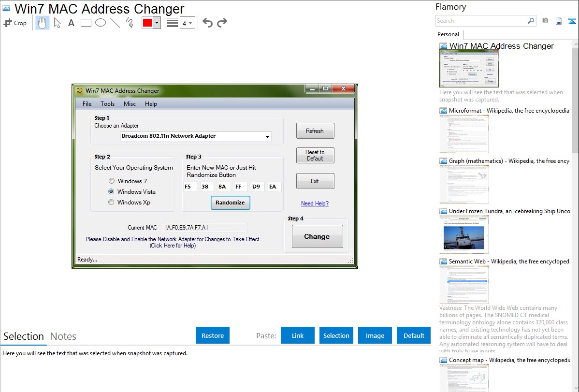Click the camera capture icon

click(x=545, y=21)
